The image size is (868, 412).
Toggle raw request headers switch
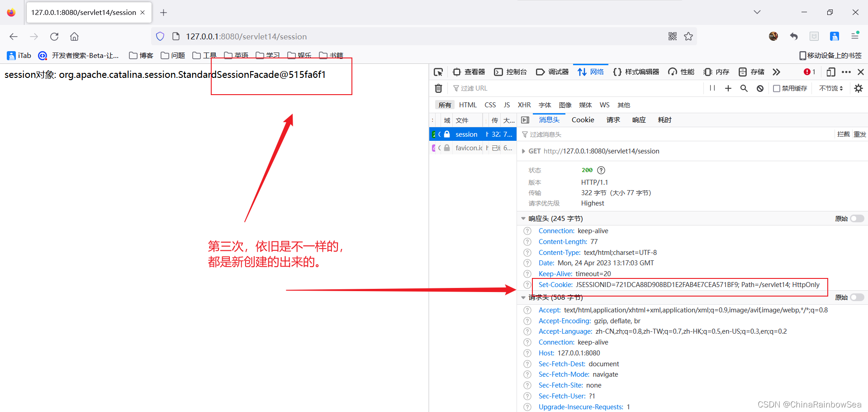(x=857, y=297)
